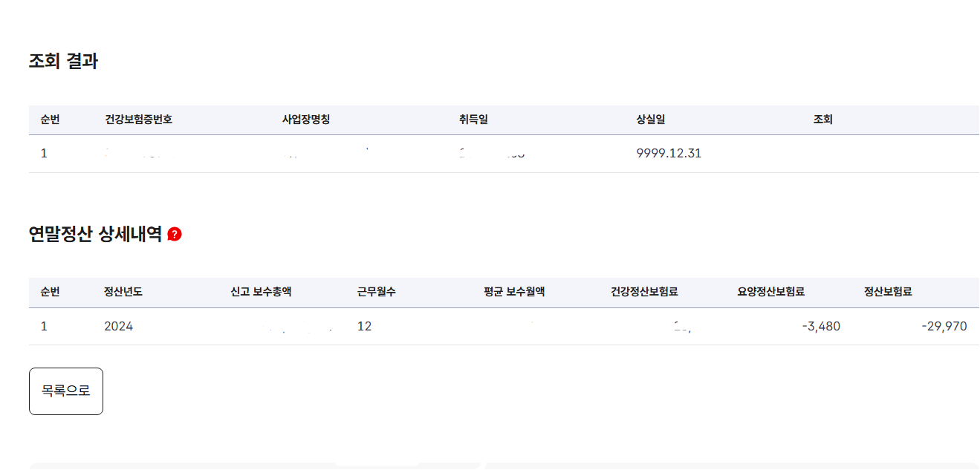Click the 건강정산보험료 column header
Screen dimensions: 980x476
tap(643, 292)
